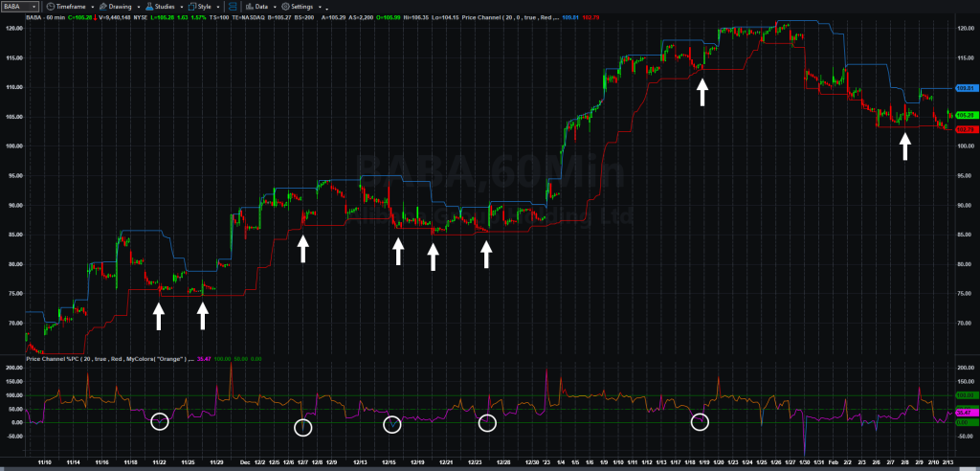This screenshot has width=980, height=471.
Task: Click the C=105.28 close value
Action: [x=80, y=17]
